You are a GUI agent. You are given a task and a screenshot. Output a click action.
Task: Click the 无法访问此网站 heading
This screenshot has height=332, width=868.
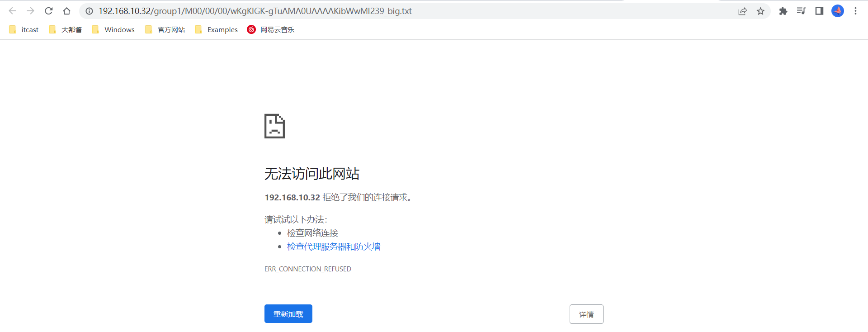(312, 174)
